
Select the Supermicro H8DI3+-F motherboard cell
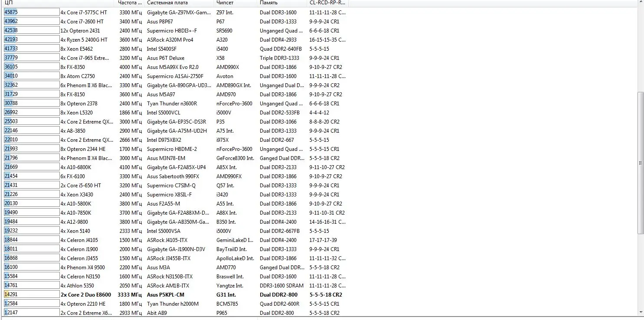point(172,31)
